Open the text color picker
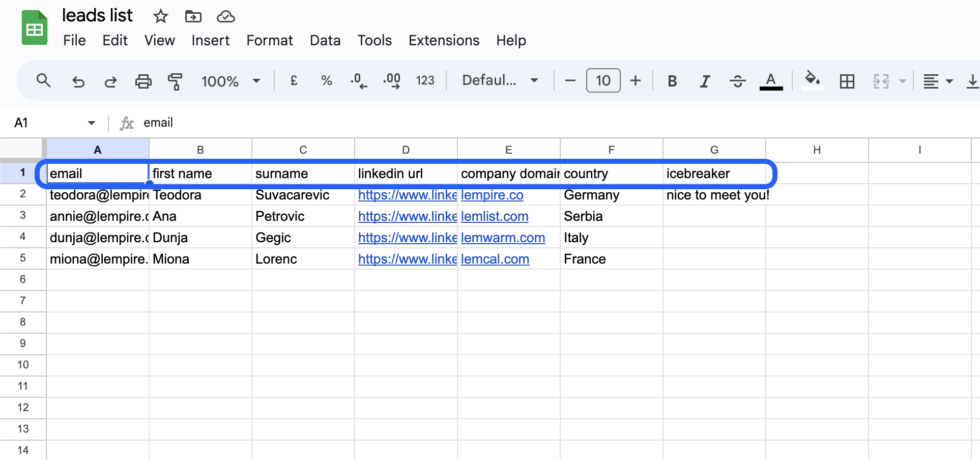Image resolution: width=980 pixels, height=460 pixels. [x=771, y=80]
